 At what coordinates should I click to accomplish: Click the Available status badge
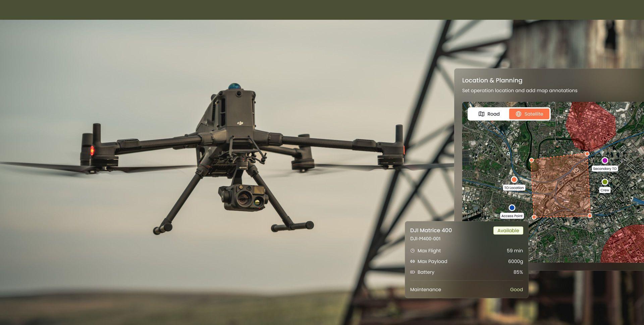tap(508, 231)
